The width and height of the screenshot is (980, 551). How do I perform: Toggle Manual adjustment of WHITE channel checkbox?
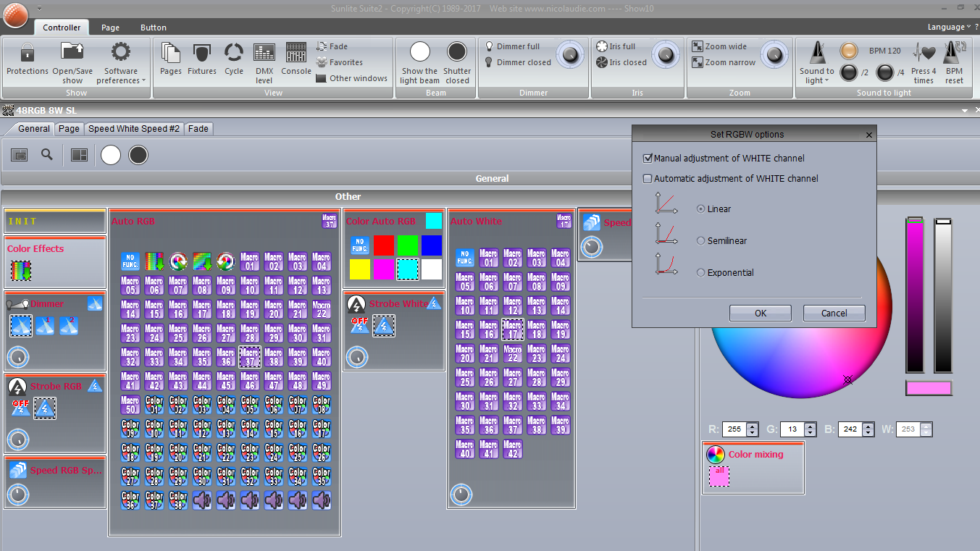[648, 159]
